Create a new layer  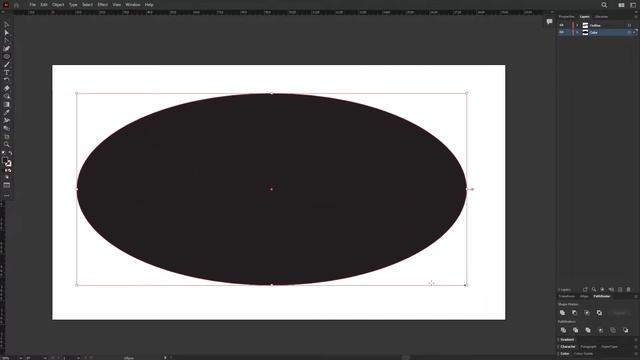coord(620,289)
